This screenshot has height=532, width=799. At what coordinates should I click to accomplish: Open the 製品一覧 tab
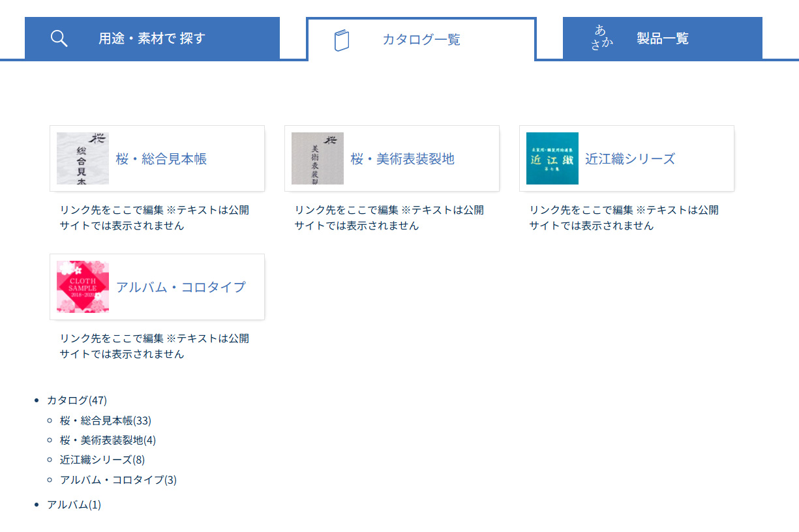(663, 38)
